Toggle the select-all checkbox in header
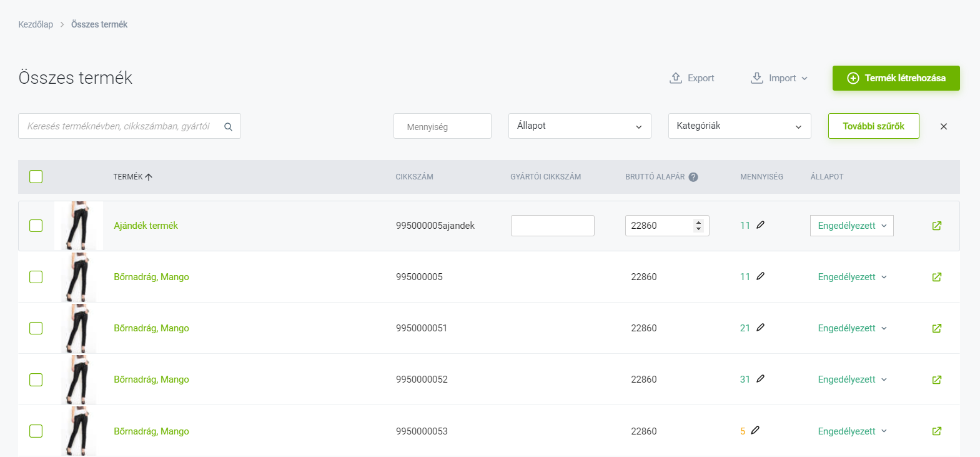The image size is (980, 457). pyautogui.click(x=36, y=176)
